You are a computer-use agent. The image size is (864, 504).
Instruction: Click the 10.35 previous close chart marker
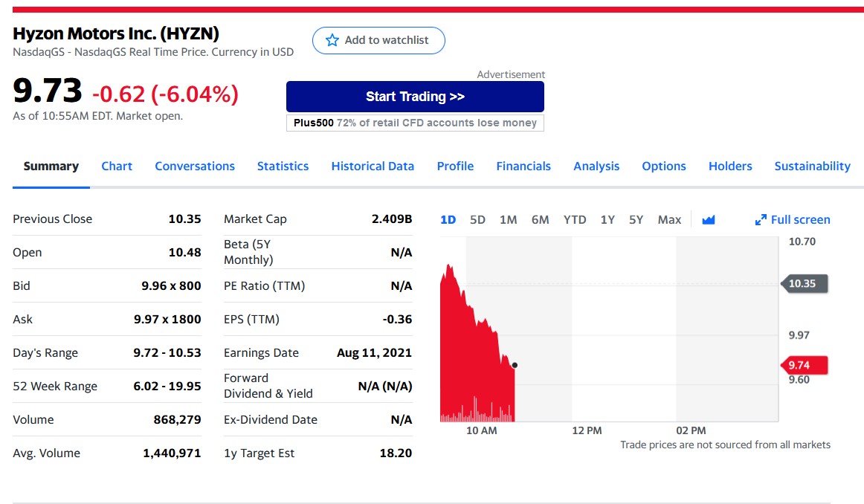[804, 283]
